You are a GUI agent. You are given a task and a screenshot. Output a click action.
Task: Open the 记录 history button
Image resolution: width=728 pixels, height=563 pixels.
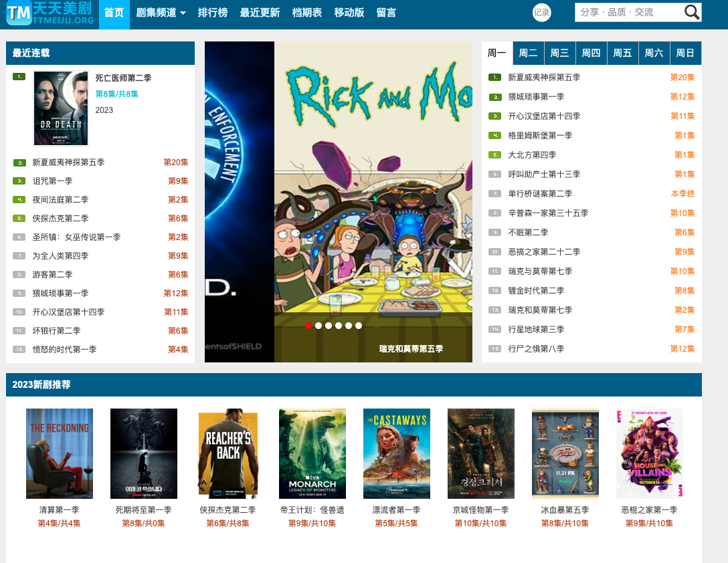click(x=541, y=13)
